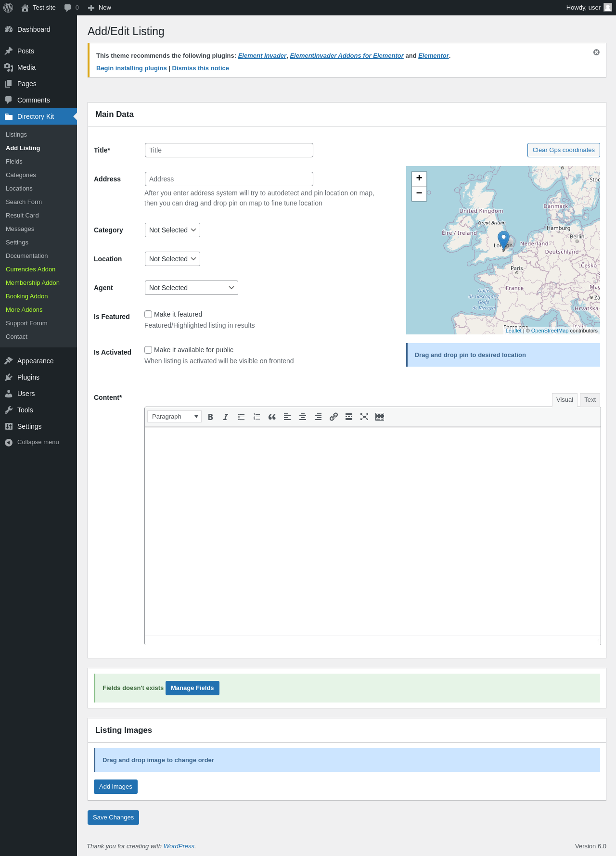Click the Insert link icon
616x856 pixels.
pos(334,417)
